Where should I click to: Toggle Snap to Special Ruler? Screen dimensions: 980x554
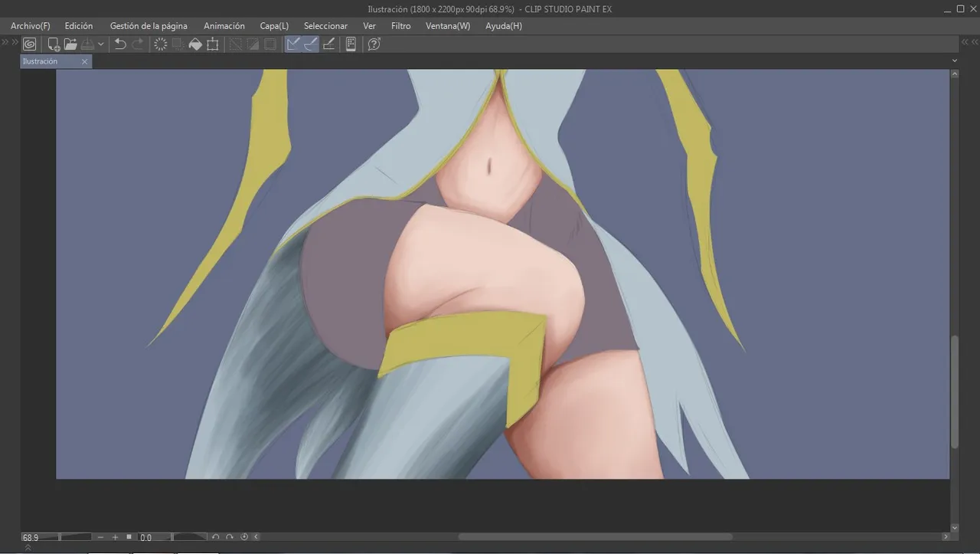(x=311, y=44)
